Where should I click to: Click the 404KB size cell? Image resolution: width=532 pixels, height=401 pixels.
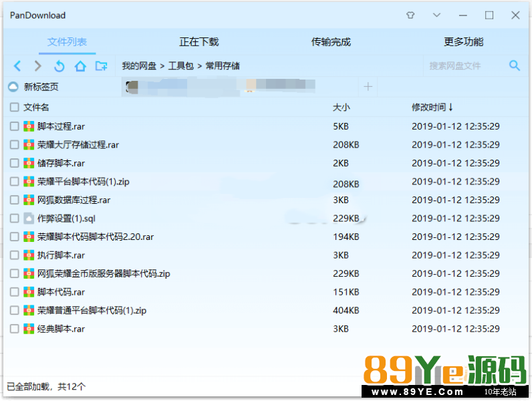pyautogui.click(x=346, y=310)
